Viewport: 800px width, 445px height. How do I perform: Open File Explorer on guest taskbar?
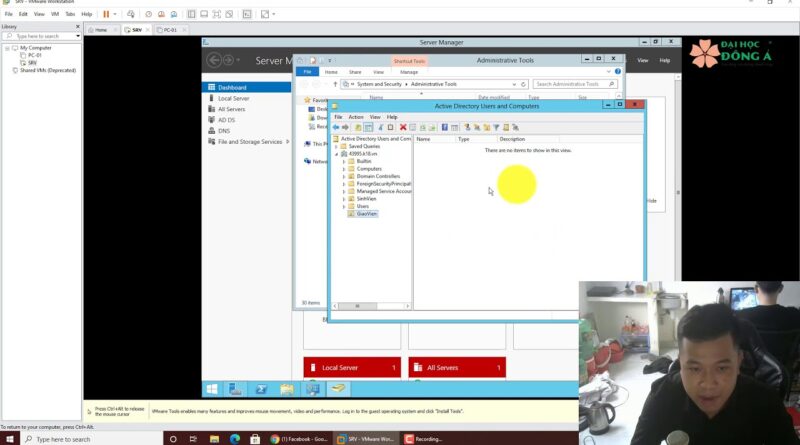pyautogui.click(x=287, y=389)
